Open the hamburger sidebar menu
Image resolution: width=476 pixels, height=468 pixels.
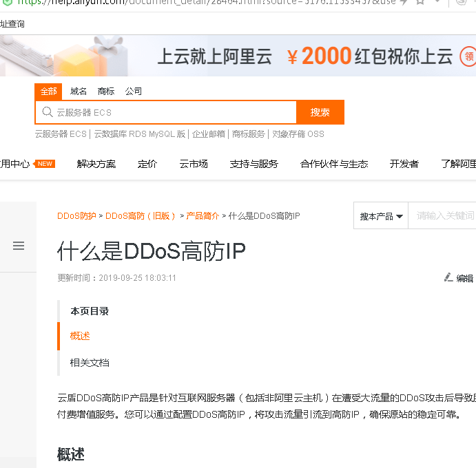[x=19, y=246]
